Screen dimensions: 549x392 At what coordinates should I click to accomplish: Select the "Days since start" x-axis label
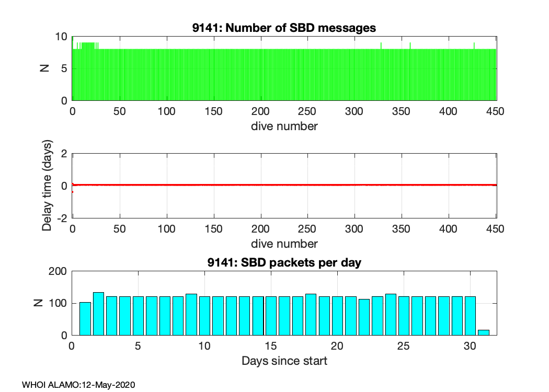[x=284, y=361]
